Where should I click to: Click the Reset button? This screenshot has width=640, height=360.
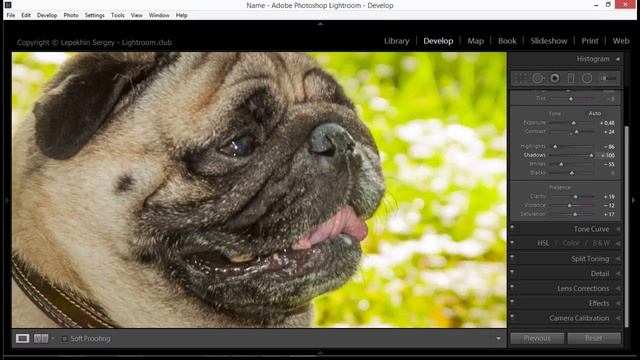click(594, 338)
